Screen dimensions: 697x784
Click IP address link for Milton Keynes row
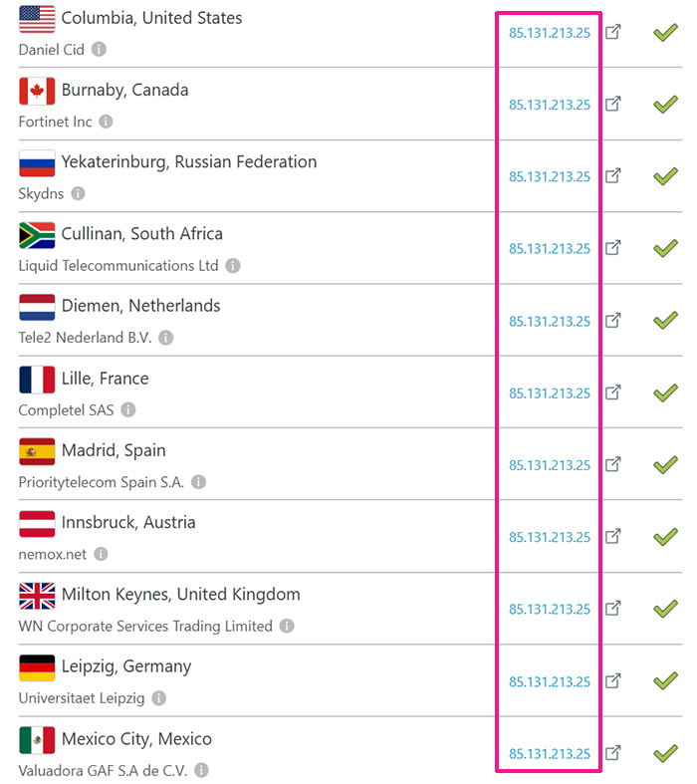point(550,610)
